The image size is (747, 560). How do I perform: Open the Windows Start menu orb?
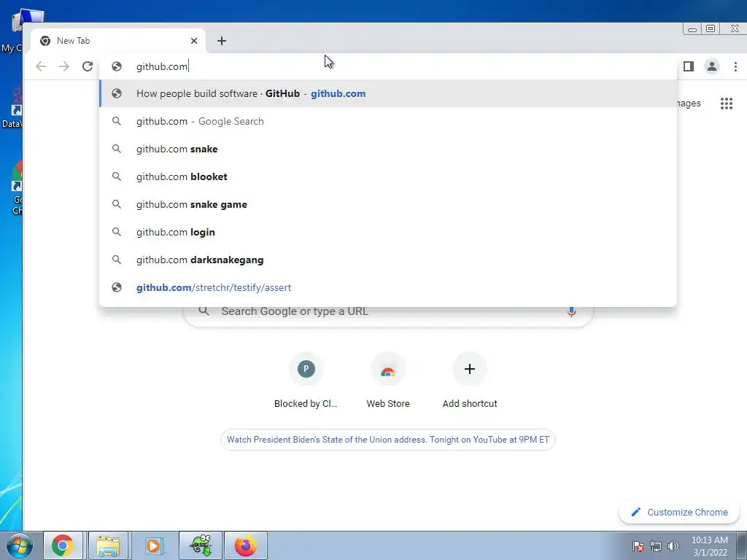pos(20,545)
